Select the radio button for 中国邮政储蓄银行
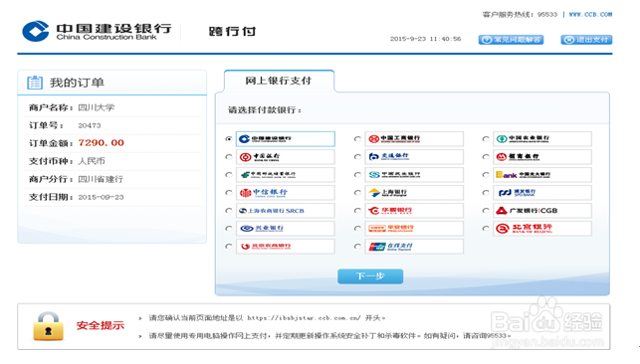Screen dimensions: 640x364 click(229, 175)
